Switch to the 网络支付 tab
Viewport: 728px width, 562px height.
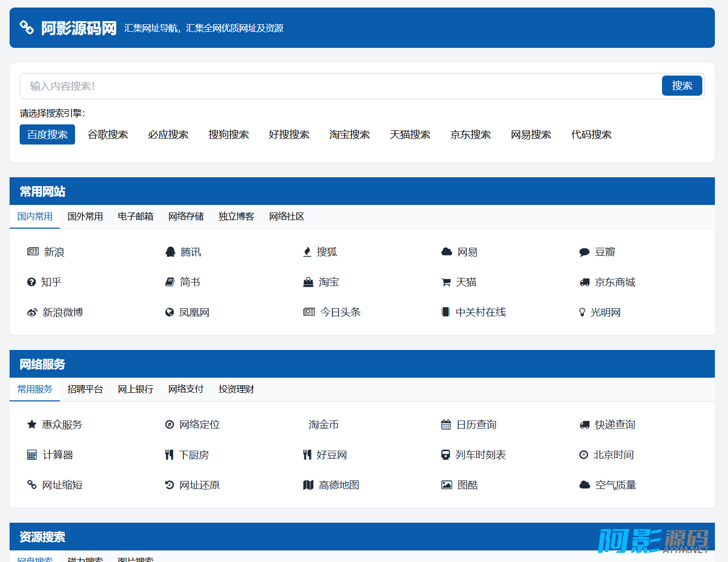[186, 389]
